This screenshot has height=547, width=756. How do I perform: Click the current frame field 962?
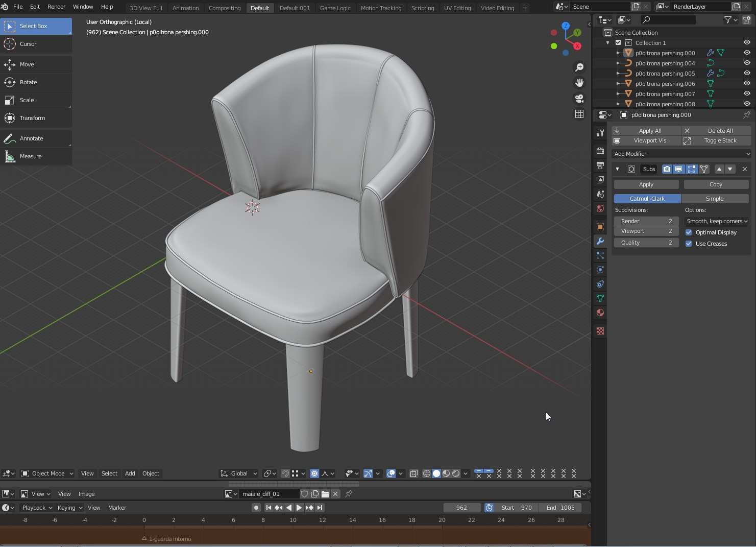coord(461,508)
